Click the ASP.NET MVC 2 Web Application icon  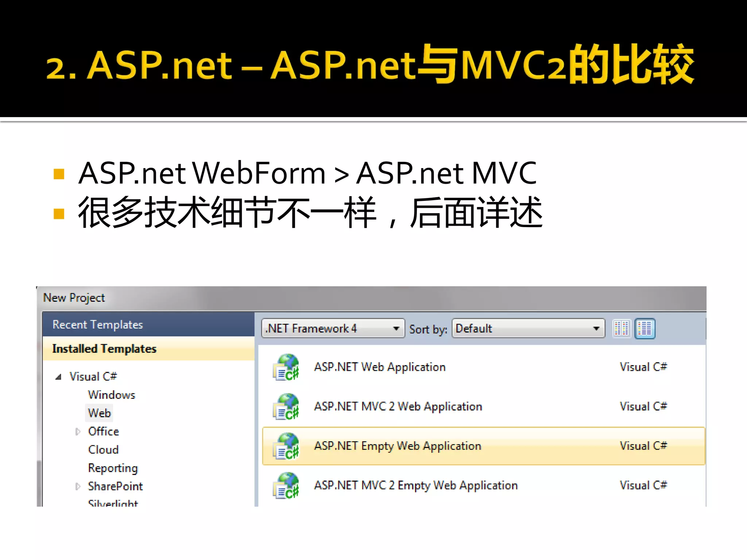pos(286,407)
